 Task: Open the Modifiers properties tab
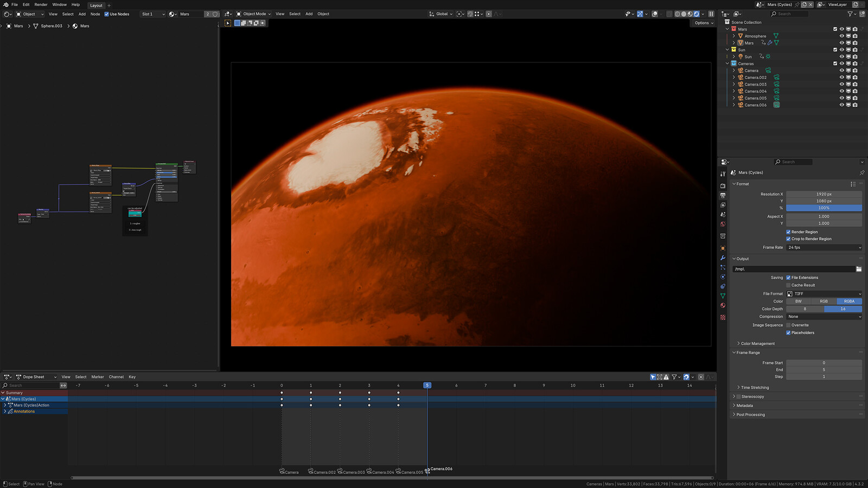point(723,258)
